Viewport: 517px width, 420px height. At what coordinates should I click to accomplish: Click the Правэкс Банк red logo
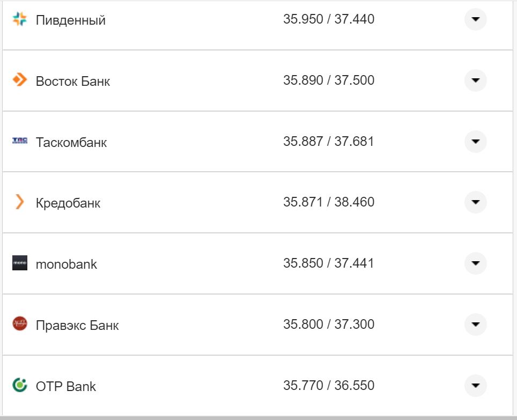click(x=19, y=324)
